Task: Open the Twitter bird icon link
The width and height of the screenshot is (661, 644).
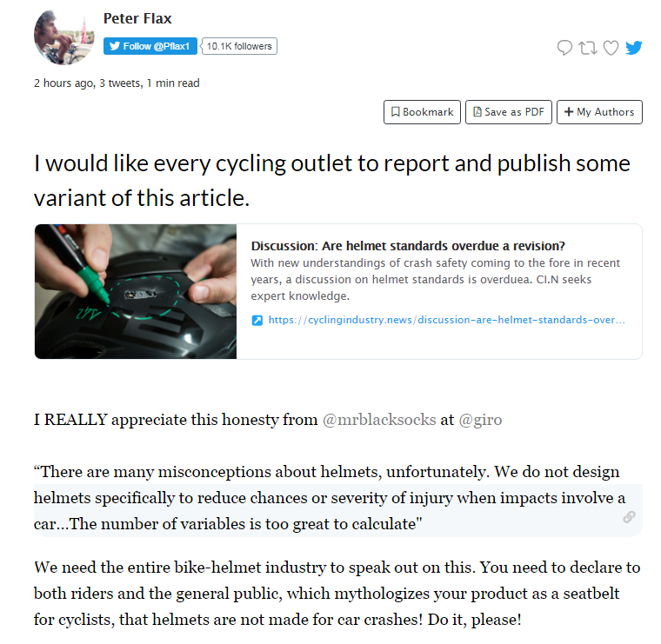Action: (634, 48)
